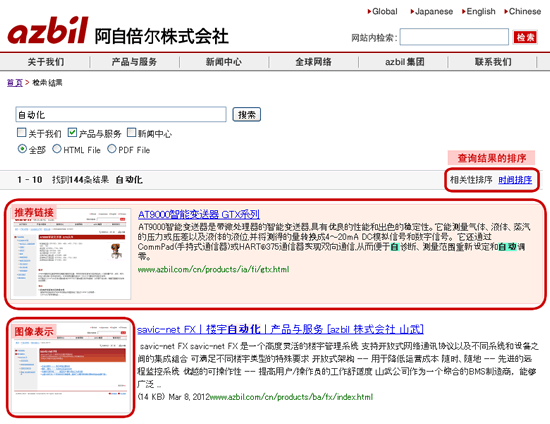Click the 相关性排序 sort option
Viewport: 550px width, 424px height.
click(x=471, y=180)
